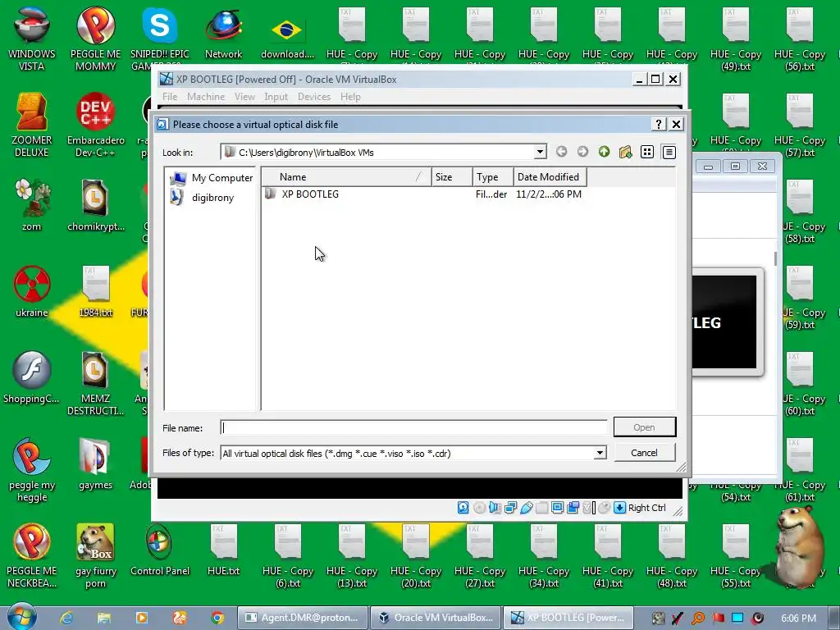This screenshot has width=840, height=630.
Task: Focus the File name input field
Action: coord(413,427)
